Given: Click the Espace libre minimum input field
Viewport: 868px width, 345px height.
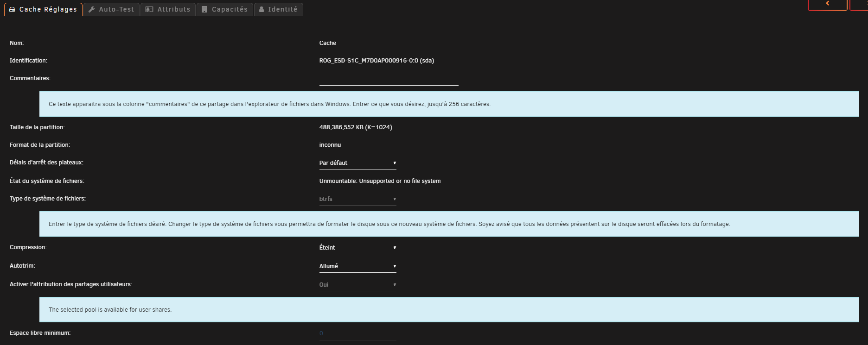Looking at the screenshot, I should [x=357, y=333].
